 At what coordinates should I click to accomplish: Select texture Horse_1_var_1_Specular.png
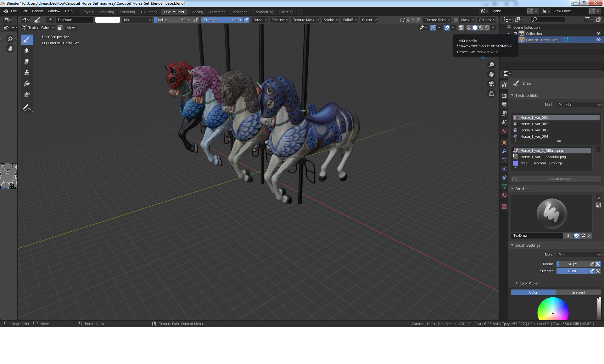552,157
